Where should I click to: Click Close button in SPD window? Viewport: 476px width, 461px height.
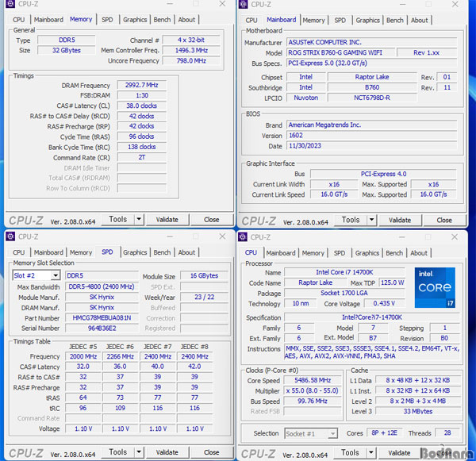(212, 452)
